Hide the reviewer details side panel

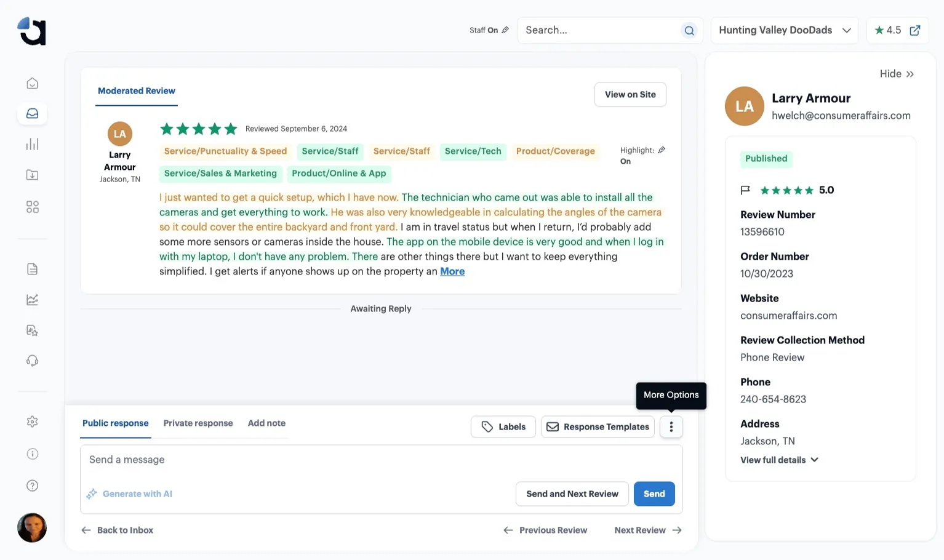[x=897, y=74]
